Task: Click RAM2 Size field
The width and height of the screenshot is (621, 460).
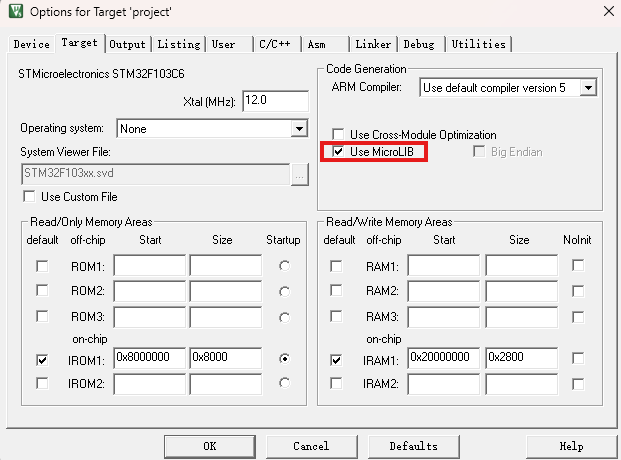Action: (x=522, y=291)
